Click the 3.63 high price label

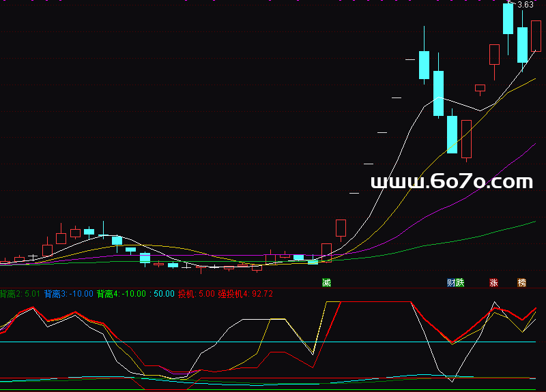[x=525, y=5]
